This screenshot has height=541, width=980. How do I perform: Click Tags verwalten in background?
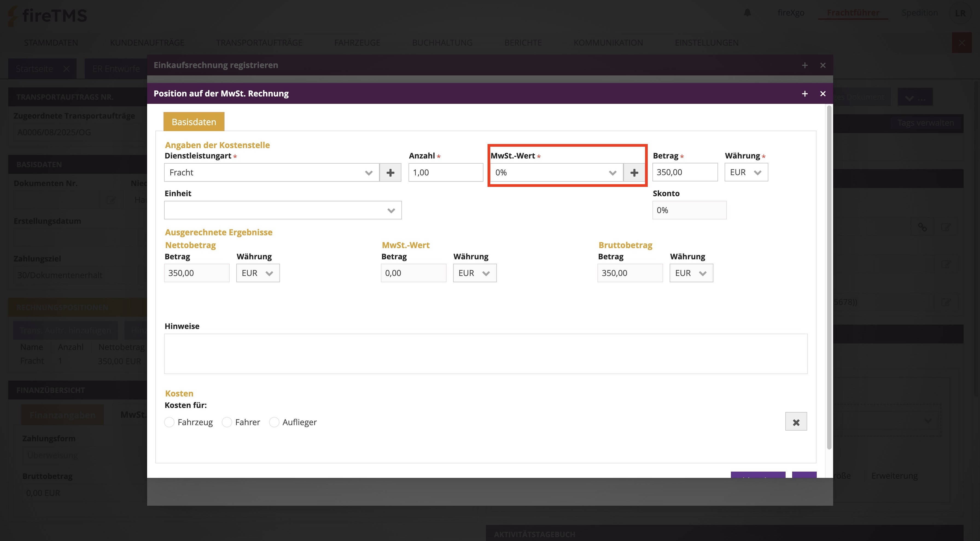pos(926,123)
